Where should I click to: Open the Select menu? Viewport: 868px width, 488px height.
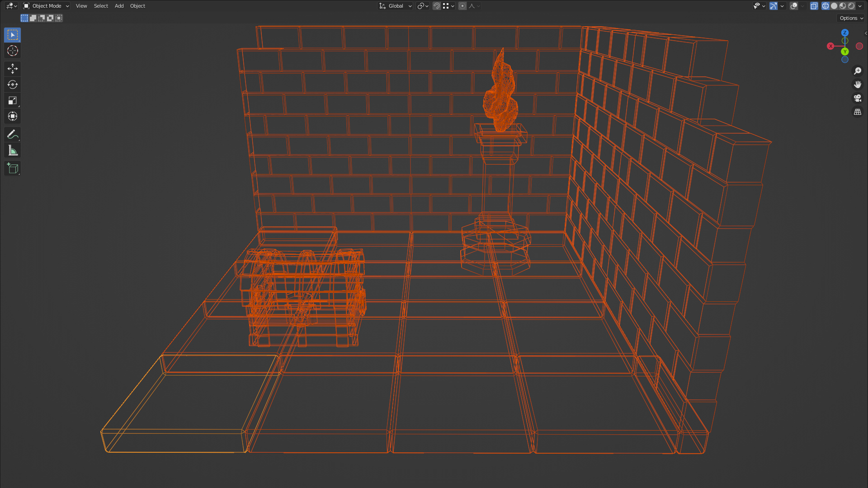[x=101, y=6]
